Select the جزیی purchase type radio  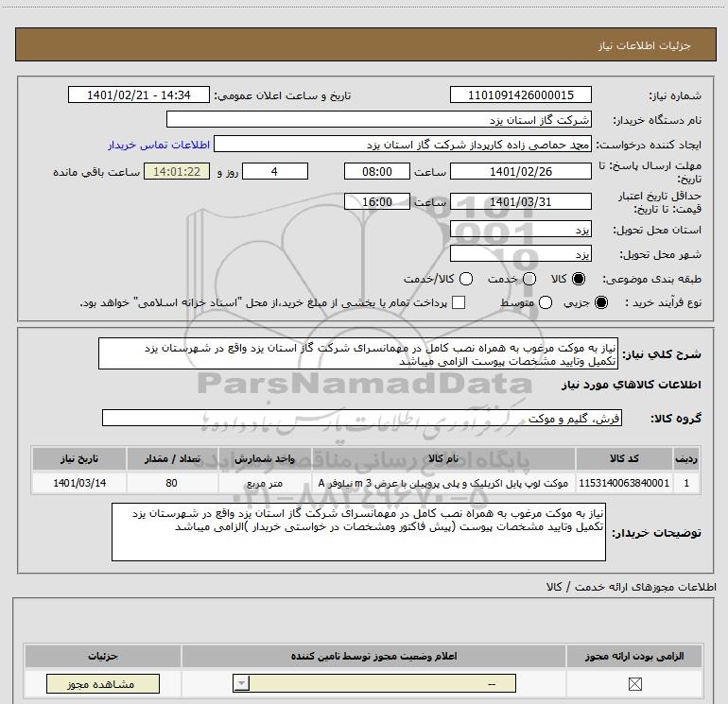pyautogui.click(x=601, y=302)
